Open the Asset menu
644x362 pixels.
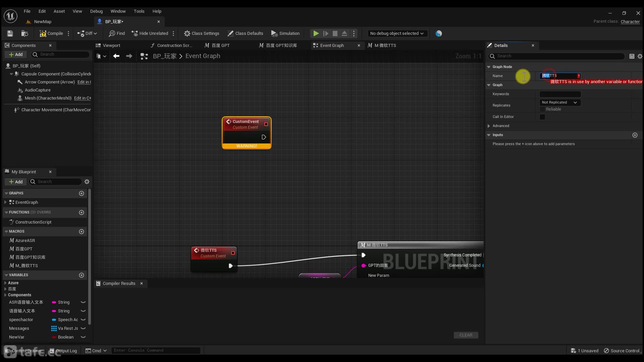pyautogui.click(x=59, y=11)
